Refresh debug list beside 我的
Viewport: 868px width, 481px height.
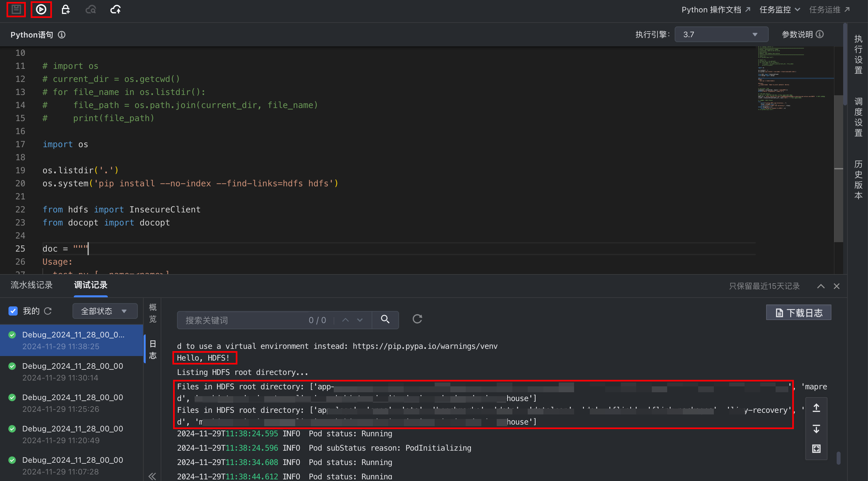48,311
